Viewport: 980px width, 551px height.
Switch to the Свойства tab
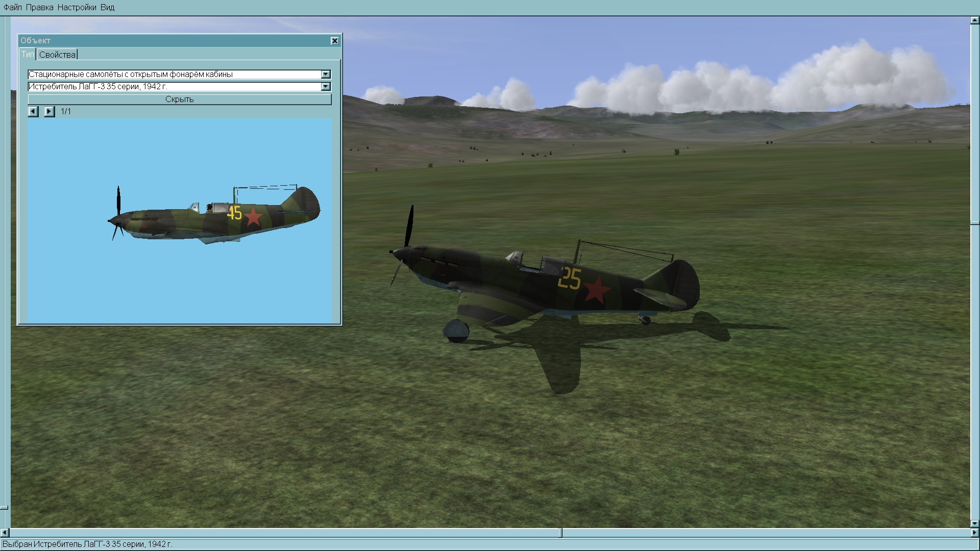click(x=57, y=55)
